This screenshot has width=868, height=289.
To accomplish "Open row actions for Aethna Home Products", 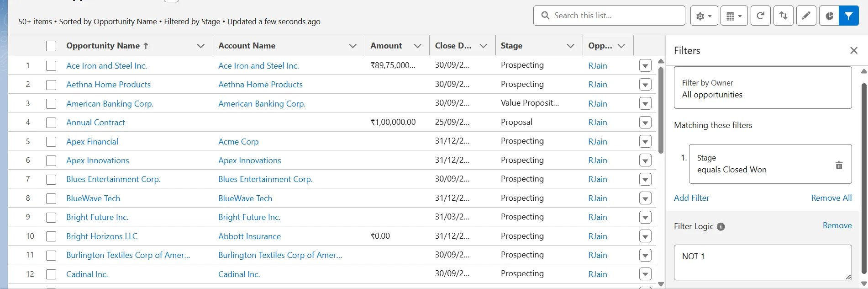I will tap(645, 85).
